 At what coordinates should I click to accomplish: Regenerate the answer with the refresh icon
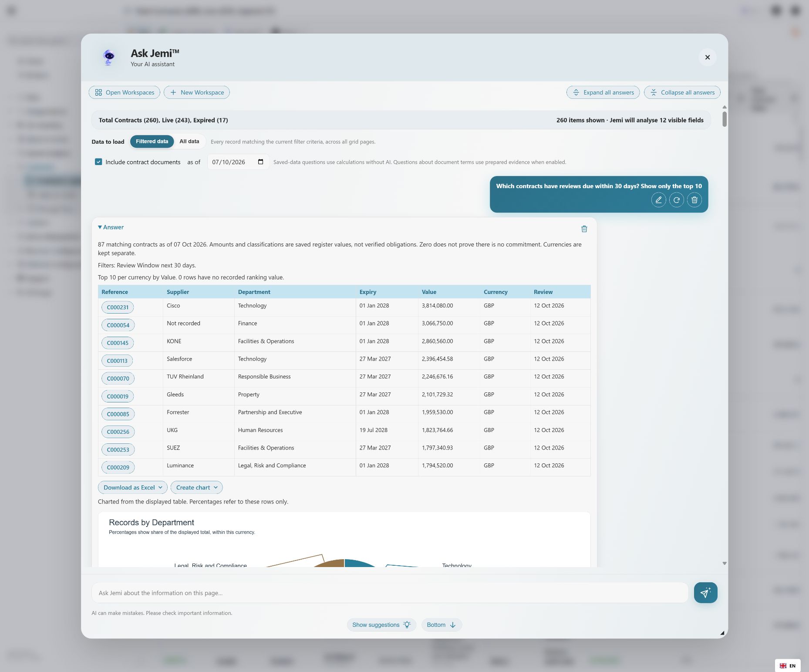[676, 200]
